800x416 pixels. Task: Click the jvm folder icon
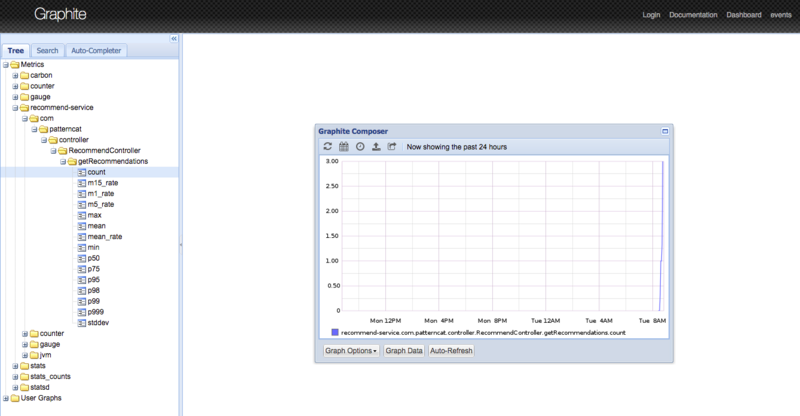click(34, 355)
